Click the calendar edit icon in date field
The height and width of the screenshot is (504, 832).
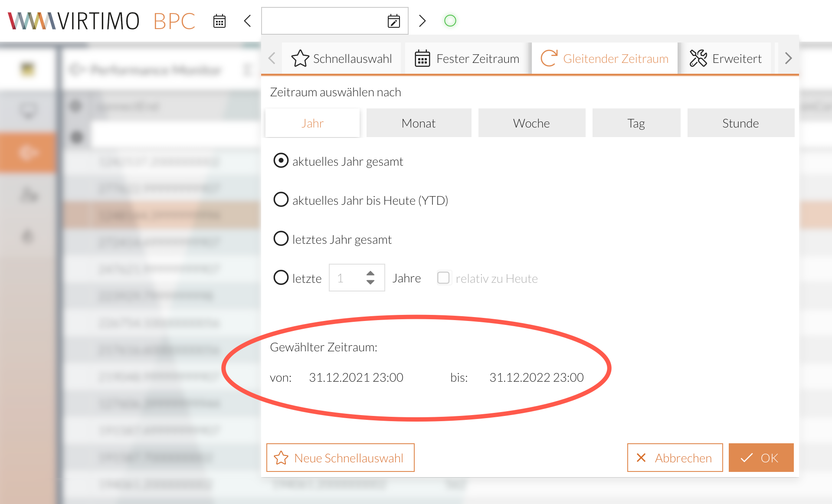tap(393, 21)
